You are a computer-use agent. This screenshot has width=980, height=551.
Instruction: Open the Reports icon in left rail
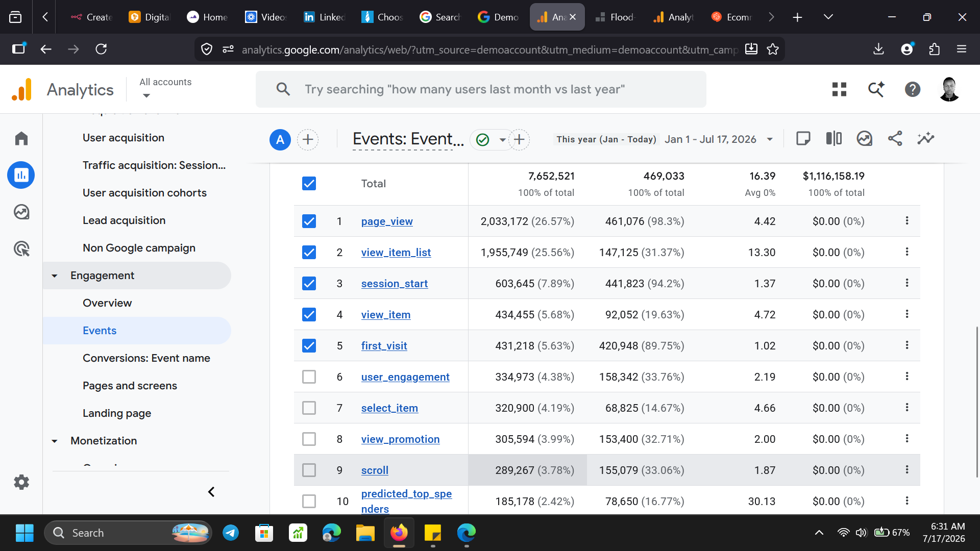[x=21, y=175]
